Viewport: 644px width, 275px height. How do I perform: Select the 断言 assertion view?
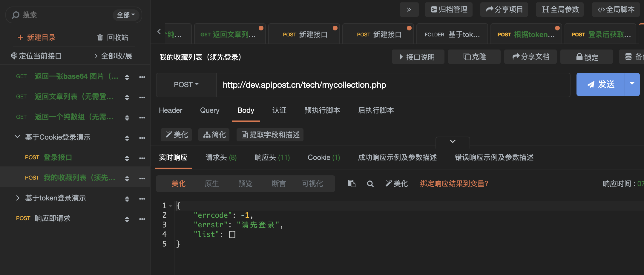click(x=279, y=184)
